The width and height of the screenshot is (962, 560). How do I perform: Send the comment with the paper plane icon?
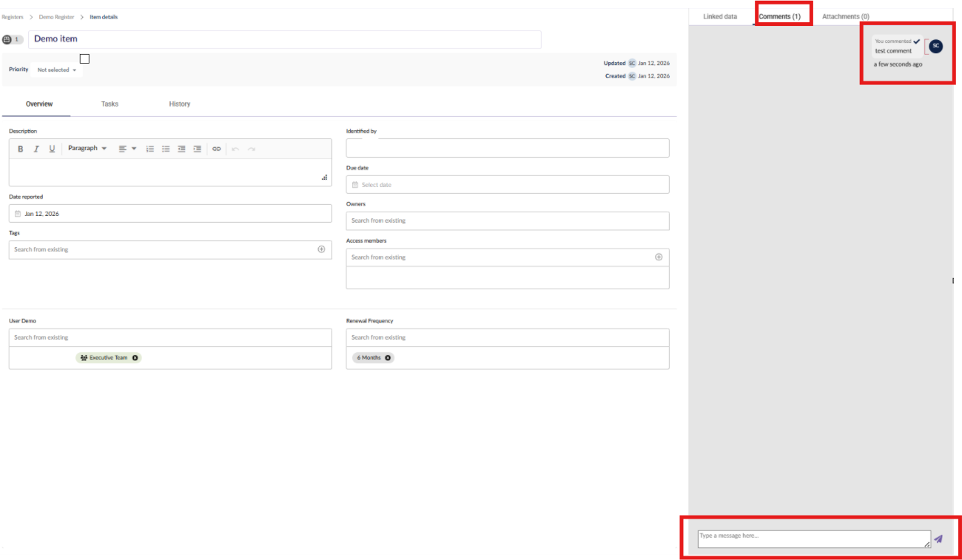(938, 539)
